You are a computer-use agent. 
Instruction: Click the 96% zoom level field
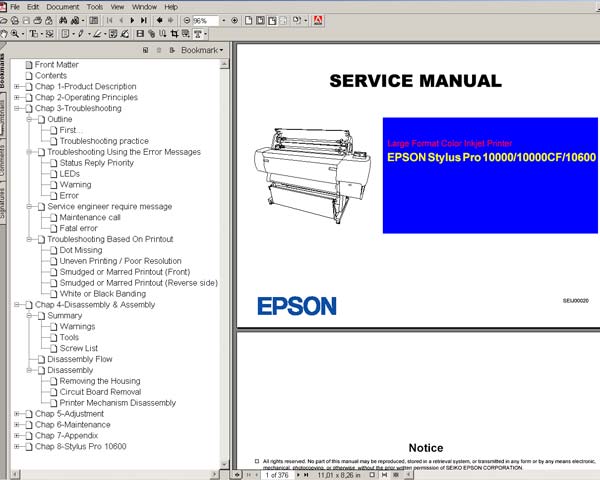point(205,21)
